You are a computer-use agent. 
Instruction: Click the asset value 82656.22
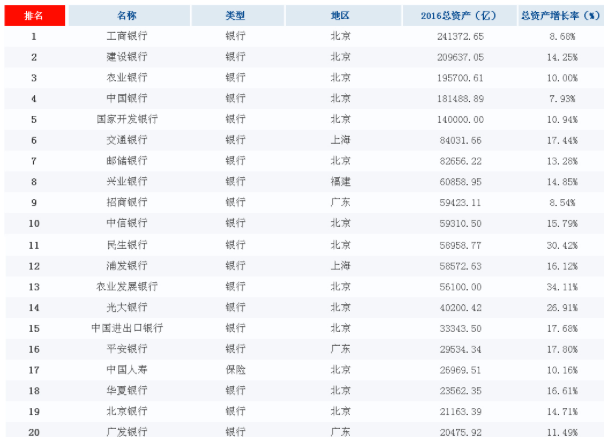[460, 161]
